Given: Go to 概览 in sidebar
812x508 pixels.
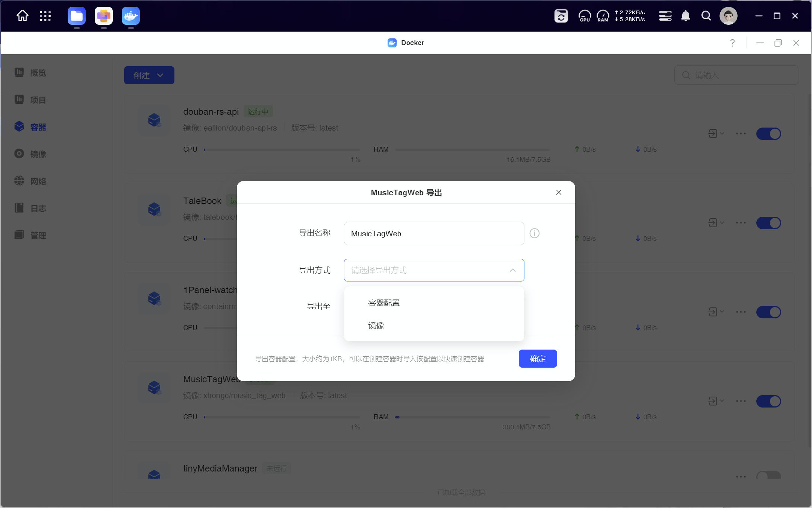Looking at the screenshot, I should [x=31, y=73].
